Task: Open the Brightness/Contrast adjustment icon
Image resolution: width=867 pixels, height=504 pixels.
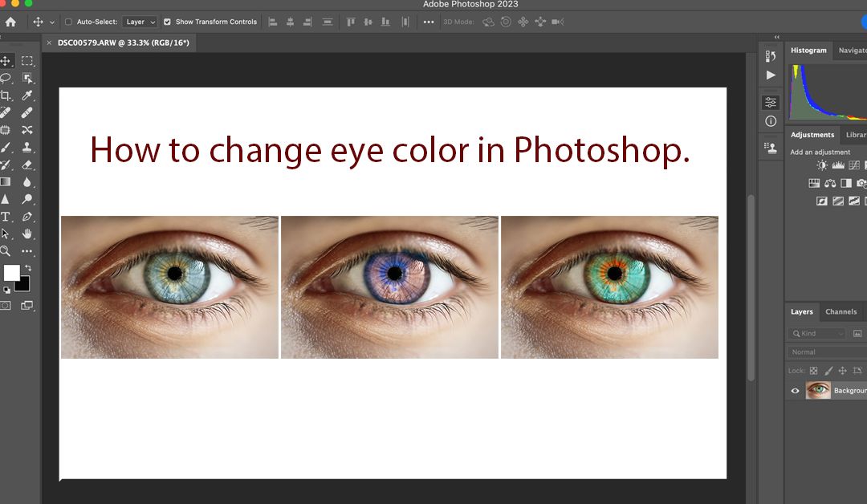Action: click(x=822, y=165)
